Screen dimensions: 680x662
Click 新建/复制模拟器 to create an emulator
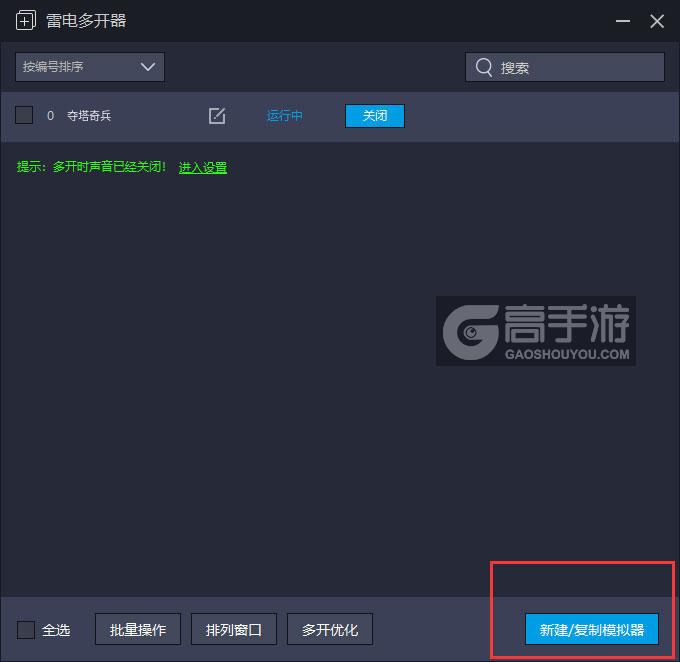tap(592, 629)
